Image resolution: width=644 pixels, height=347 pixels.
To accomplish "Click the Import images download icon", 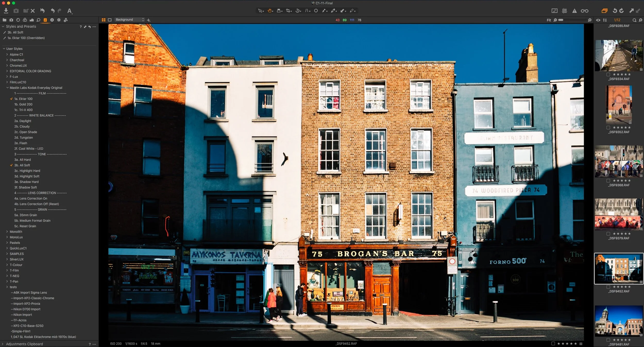I will tap(6, 11).
